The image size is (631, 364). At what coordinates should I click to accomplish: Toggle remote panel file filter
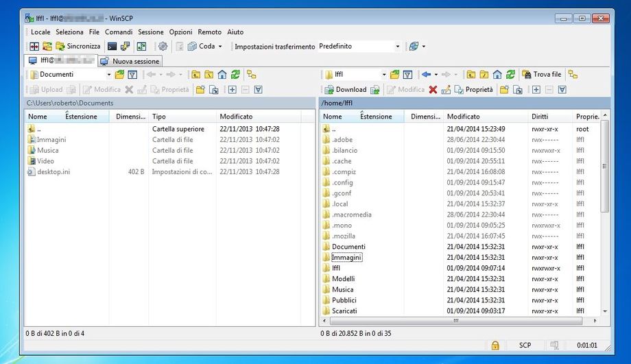point(407,75)
